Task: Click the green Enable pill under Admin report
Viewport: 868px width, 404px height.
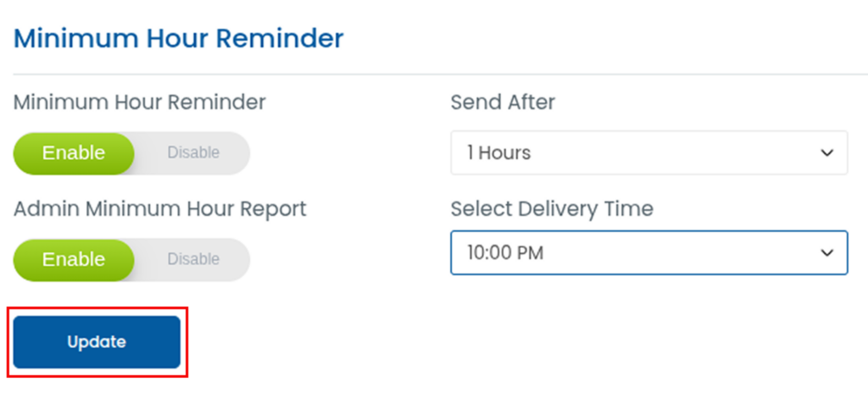Action: (74, 259)
